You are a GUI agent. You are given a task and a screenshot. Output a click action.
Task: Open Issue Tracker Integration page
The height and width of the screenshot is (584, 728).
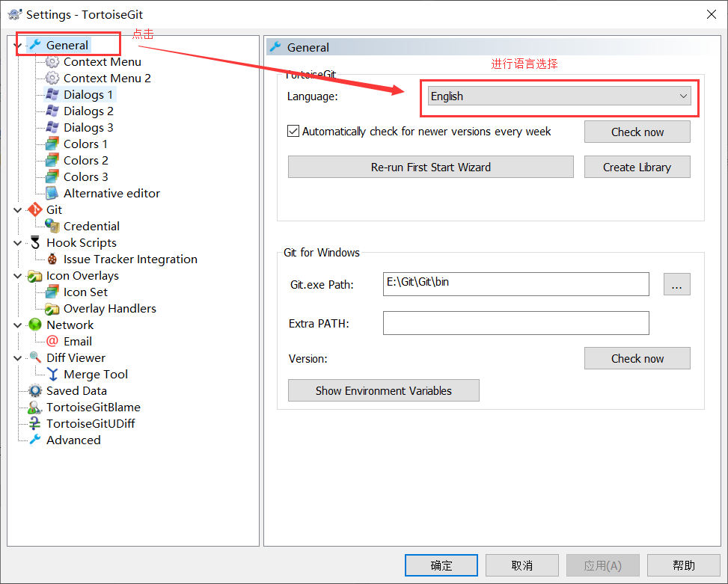(130, 259)
